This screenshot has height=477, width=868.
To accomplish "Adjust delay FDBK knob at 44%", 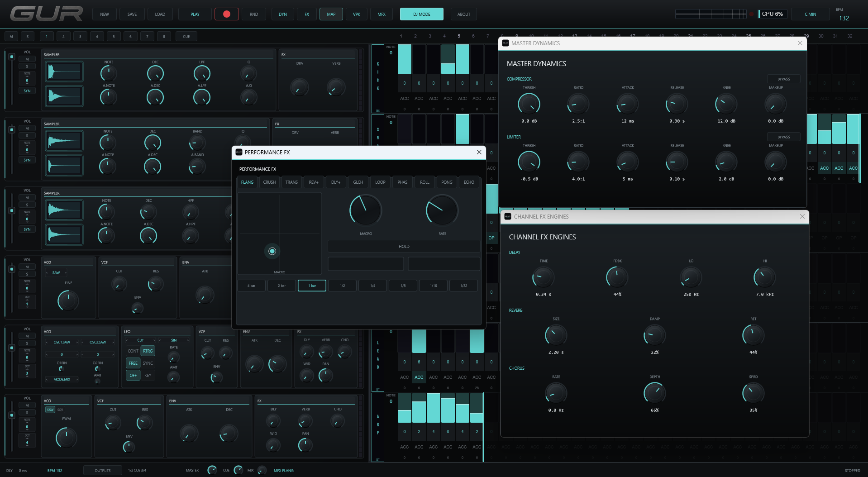I will click(617, 277).
